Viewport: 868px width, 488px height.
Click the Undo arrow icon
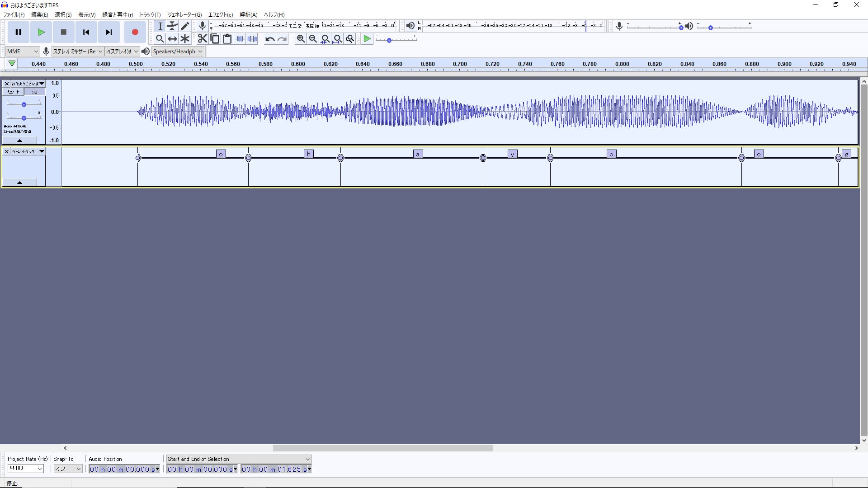[270, 39]
